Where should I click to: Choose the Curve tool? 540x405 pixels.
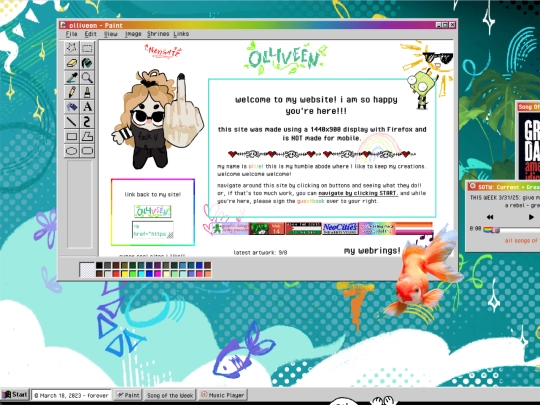pos(87,122)
